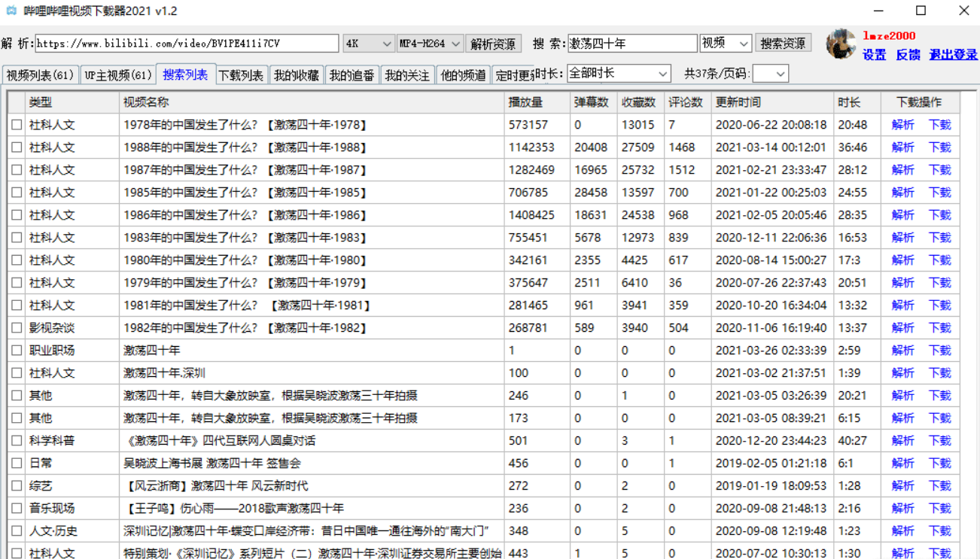Click username lmze2000 text

point(889,35)
